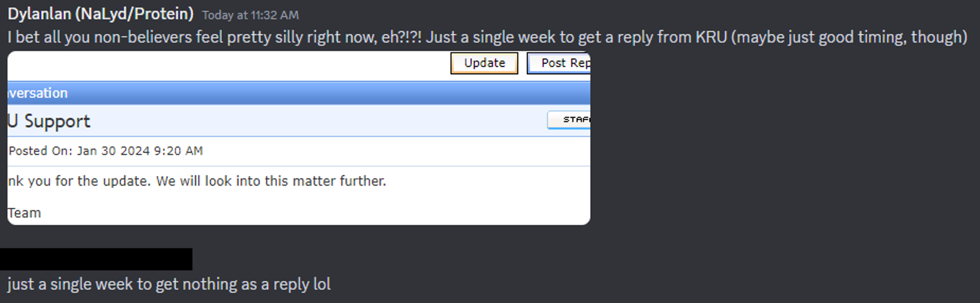
Task: Open Dylanlan (NaLyd/Protein) user profile
Action: tap(100, 14)
